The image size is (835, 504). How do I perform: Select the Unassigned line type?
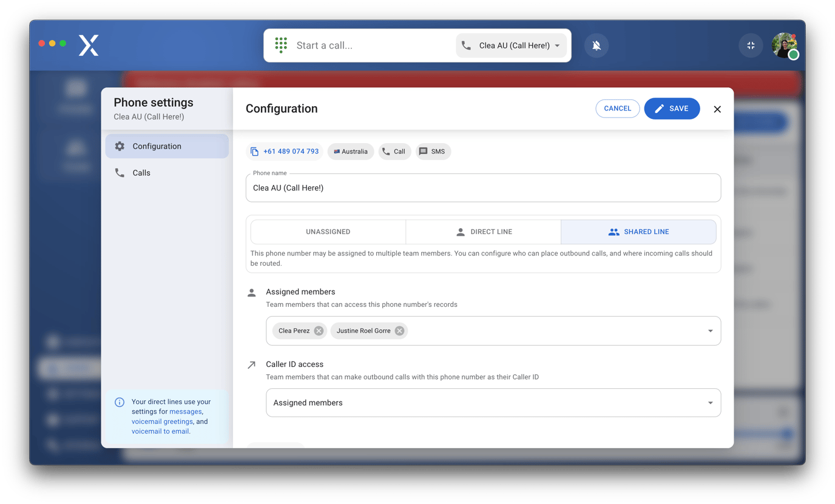tap(328, 231)
